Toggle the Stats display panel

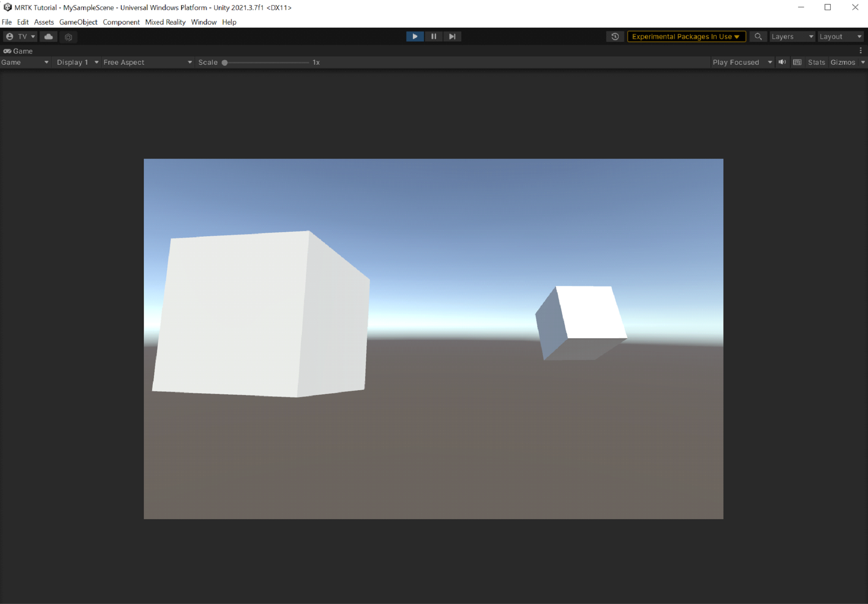coord(816,62)
